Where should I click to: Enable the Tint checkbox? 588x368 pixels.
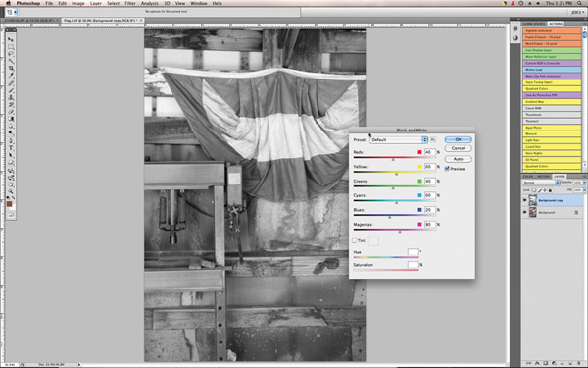355,240
